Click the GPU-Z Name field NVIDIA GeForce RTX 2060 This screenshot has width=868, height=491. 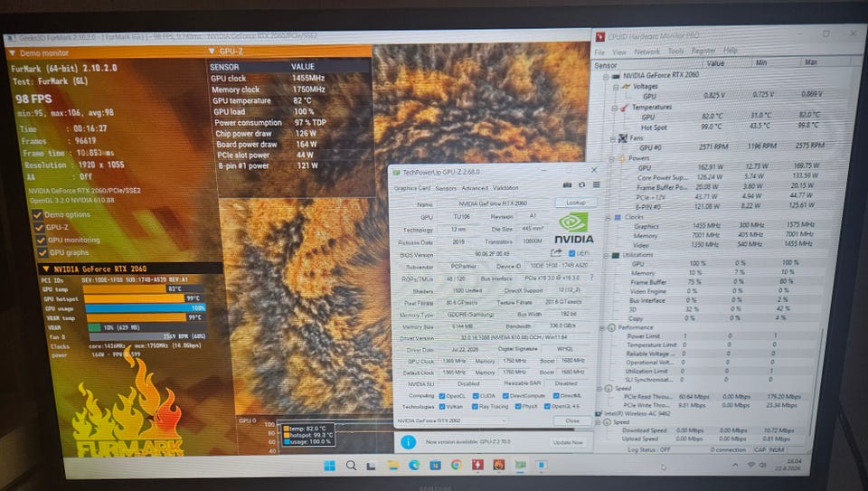pos(493,203)
